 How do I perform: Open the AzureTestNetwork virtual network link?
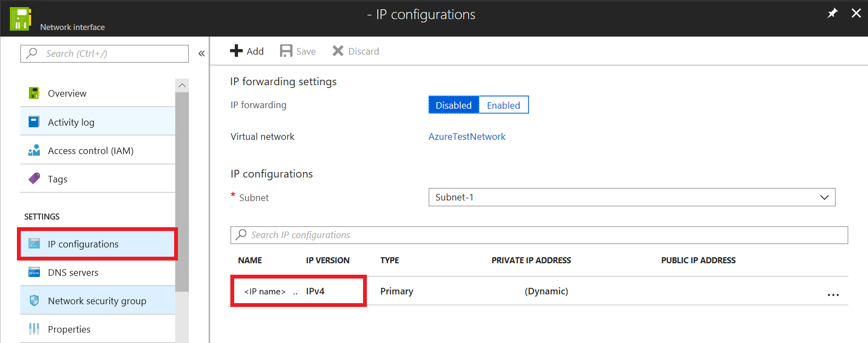click(467, 137)
